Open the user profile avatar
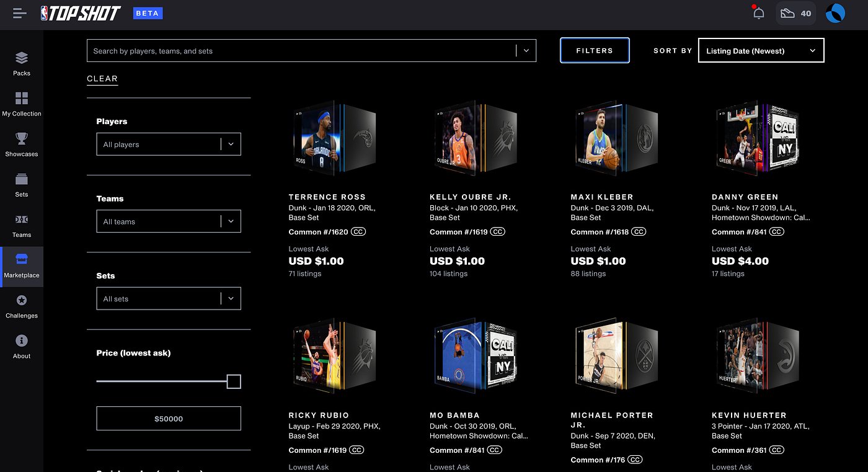 click(835, 13)
